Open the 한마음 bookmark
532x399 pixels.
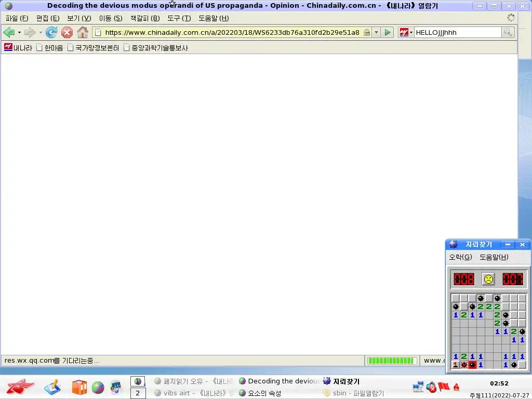coord(50,48)
